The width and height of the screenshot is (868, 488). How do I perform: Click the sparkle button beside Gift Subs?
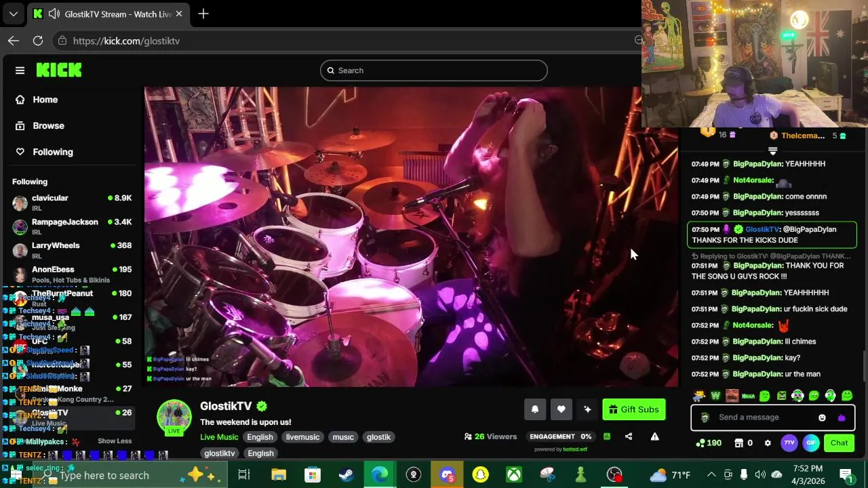coord(587,409)
